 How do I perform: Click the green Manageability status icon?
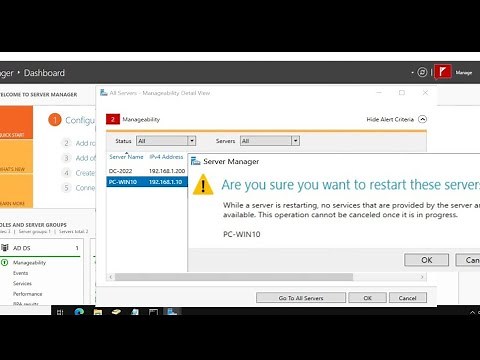5,262
